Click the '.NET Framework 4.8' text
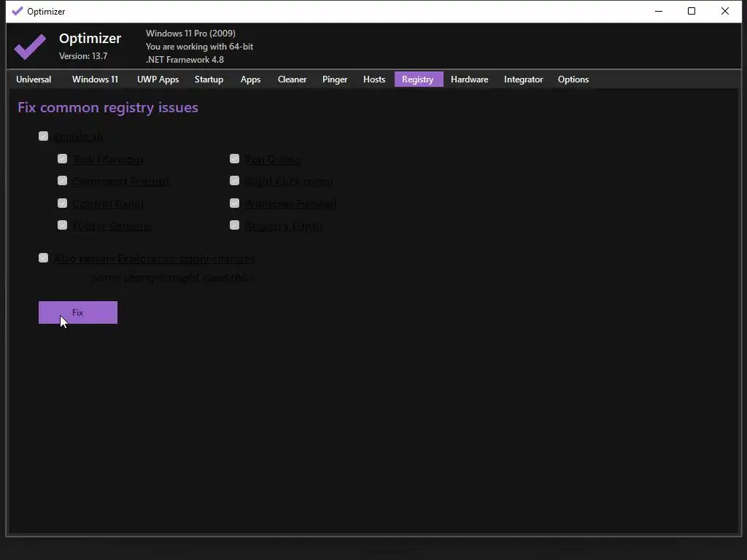The image size is (747, 560). (x=185, y=60)
